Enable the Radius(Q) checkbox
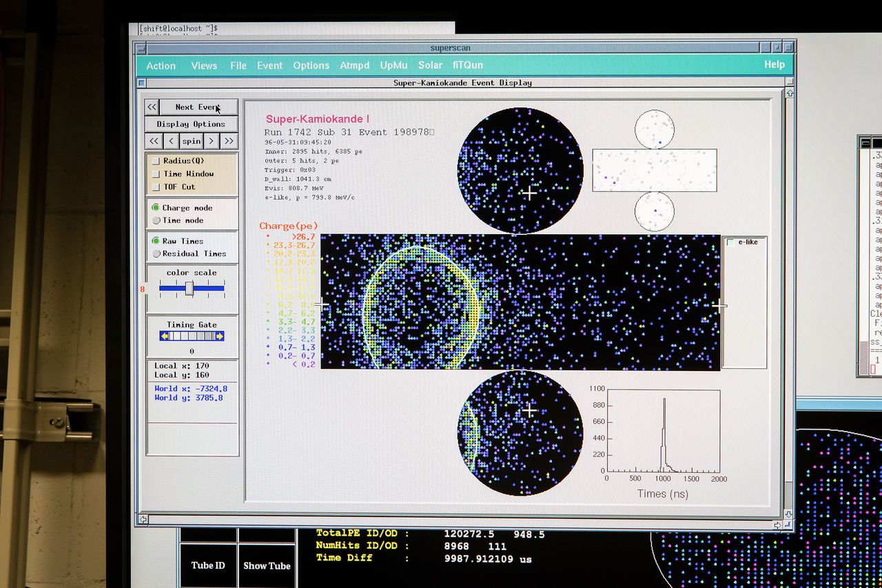Viewport: 882px width, 588px height. [x=156, y=161]
